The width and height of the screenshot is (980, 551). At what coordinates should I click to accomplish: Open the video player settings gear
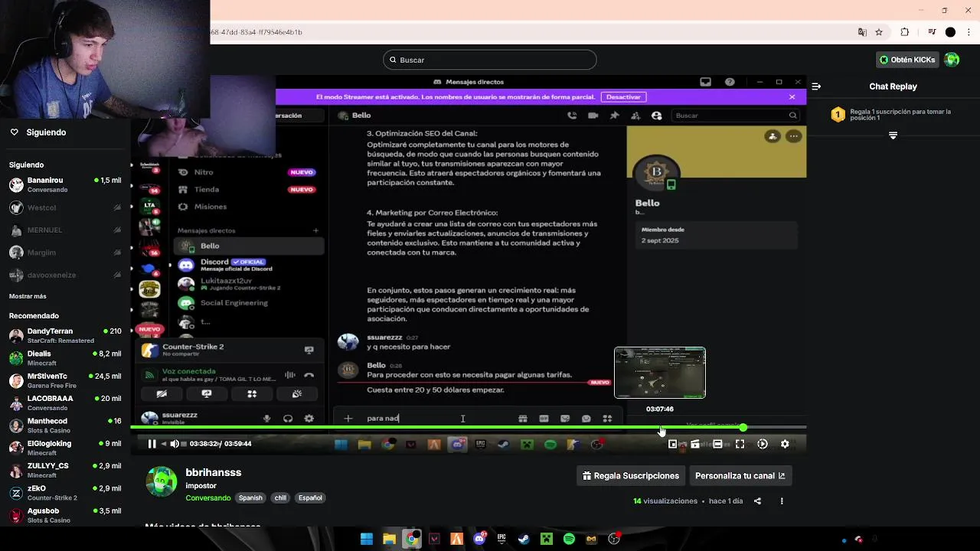click(x=785, y=444)
